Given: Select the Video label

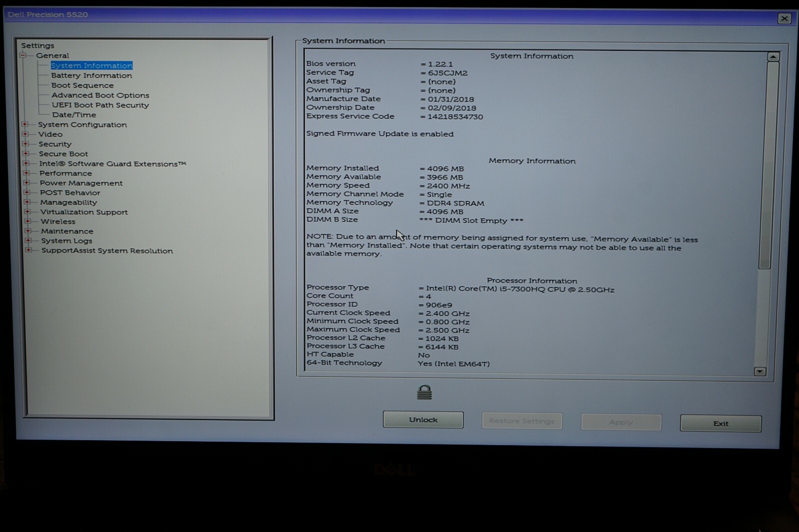Looking at the screenshot, I should pos(50,134).
